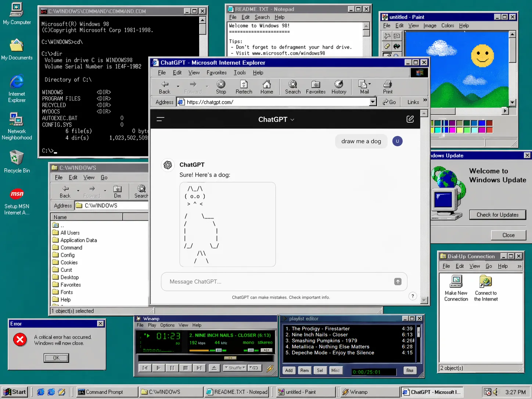Open the address bar dropdown in Internet Explorer
Image resolution: width=532 pixels, height=399 pixels.
coord(373,102)
